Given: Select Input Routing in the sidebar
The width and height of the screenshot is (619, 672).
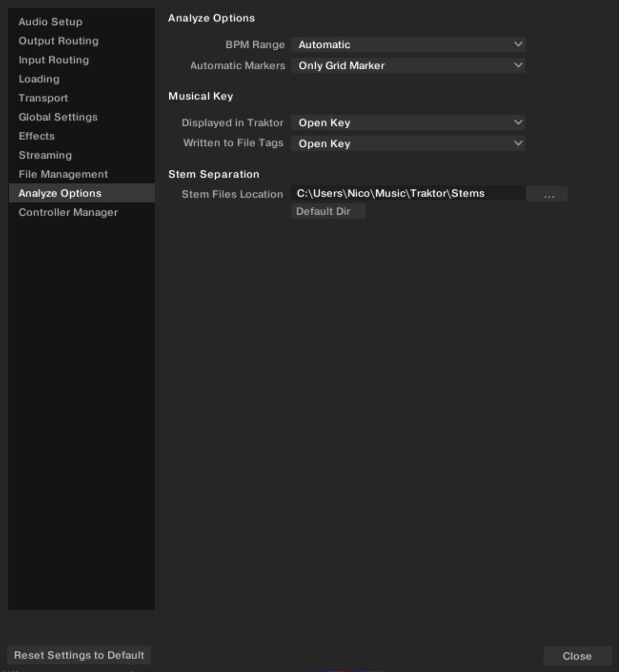Looking at the screenshot, I should pyautogui.click(x=81, y=60).
